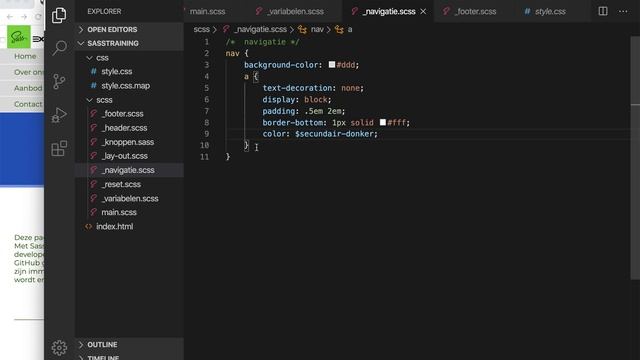Open the Manage gear menu
The height and width of the screenshot is (360, 640).
[x=59, y=347]
